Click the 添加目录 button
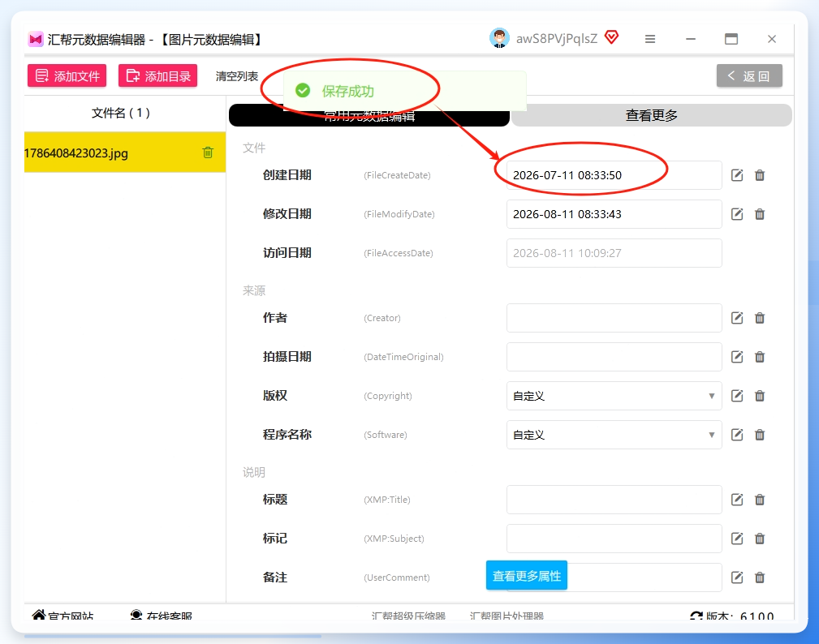Screen dimensions: 819x644 pyautogui.click(x=157, y=75)
